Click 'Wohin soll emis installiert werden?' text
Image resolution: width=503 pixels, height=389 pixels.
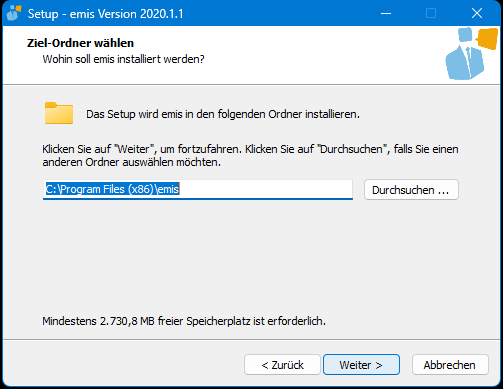tap(123, 59)
